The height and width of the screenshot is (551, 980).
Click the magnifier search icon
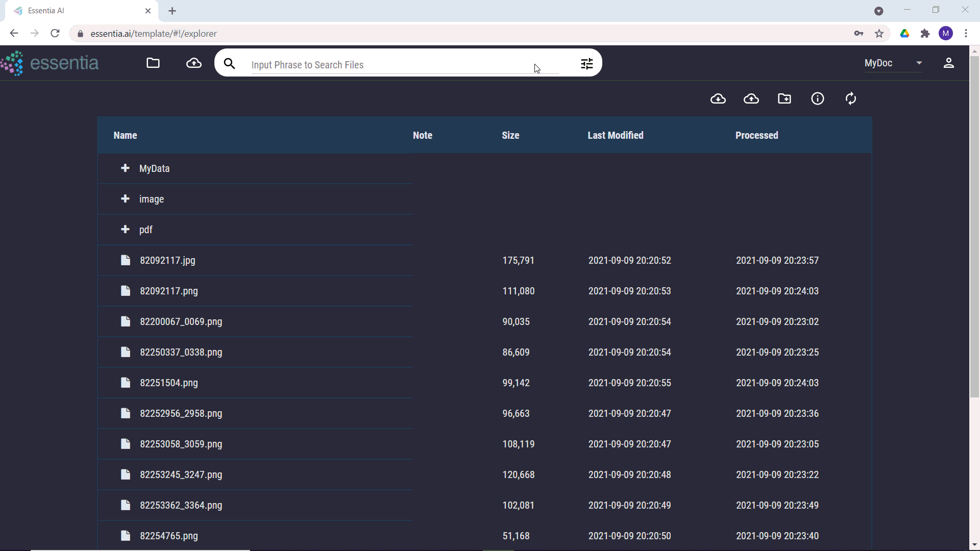point(230,64)
